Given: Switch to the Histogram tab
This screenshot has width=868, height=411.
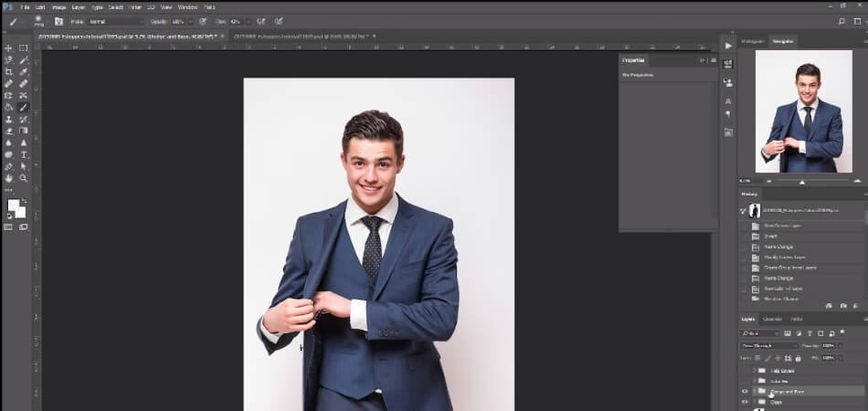Looking at the screenshot, I should point(753,41).
